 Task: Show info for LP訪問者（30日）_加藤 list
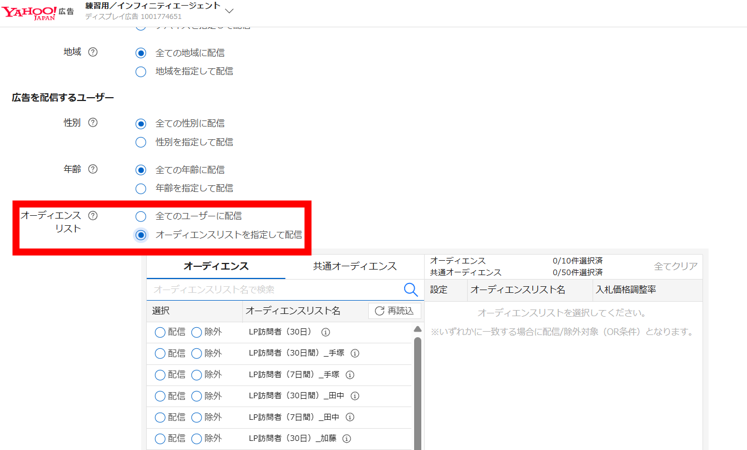347,439
